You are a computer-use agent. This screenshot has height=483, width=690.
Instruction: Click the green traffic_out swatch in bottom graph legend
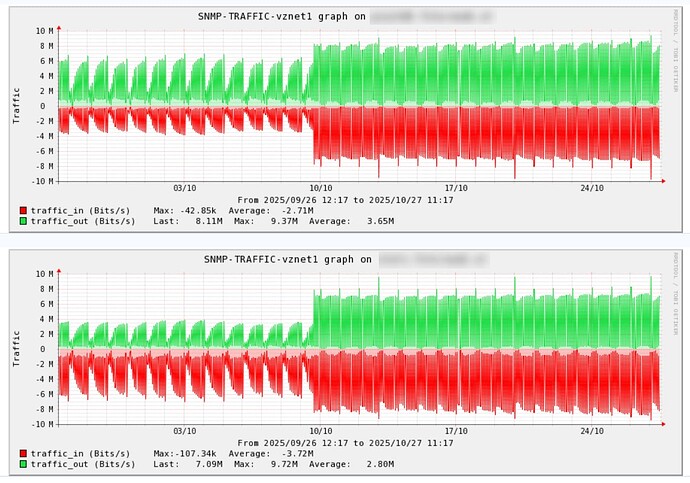[x=23, y=464]
